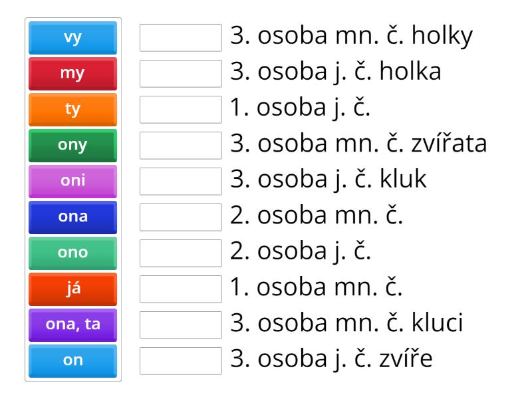Click the answer box beside "3. osoba j. č. holka"

180,74
